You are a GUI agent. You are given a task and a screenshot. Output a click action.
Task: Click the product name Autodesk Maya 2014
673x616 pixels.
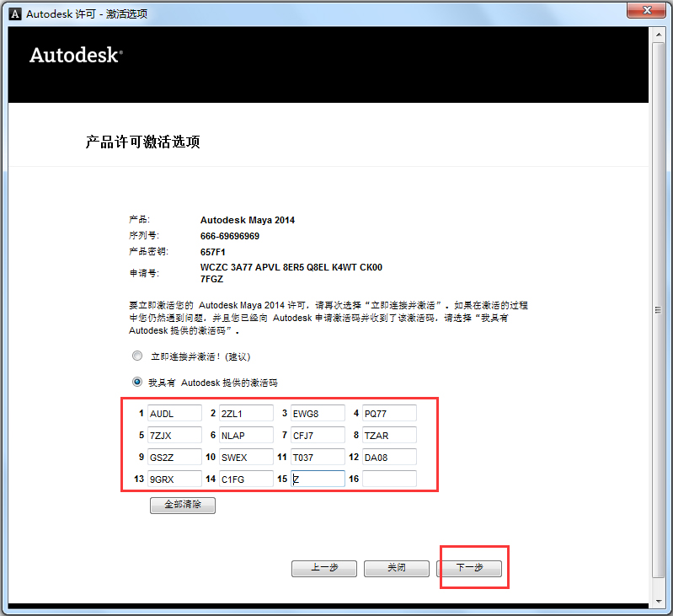tap(248, 220)
